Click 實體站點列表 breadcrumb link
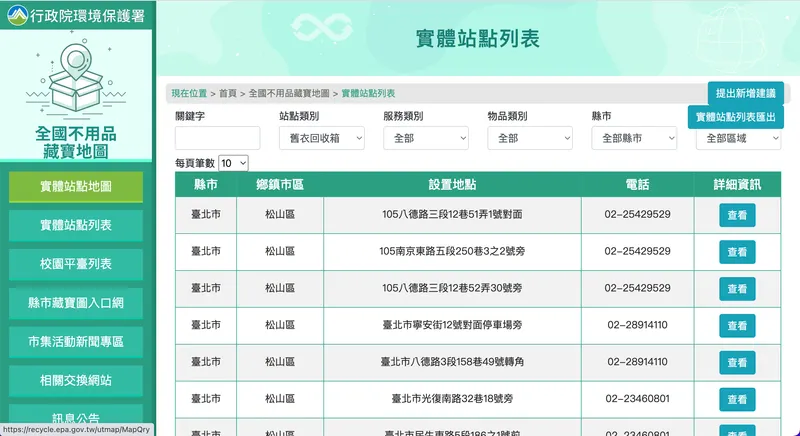Viewport: 800px width, 436px height. 368,93
